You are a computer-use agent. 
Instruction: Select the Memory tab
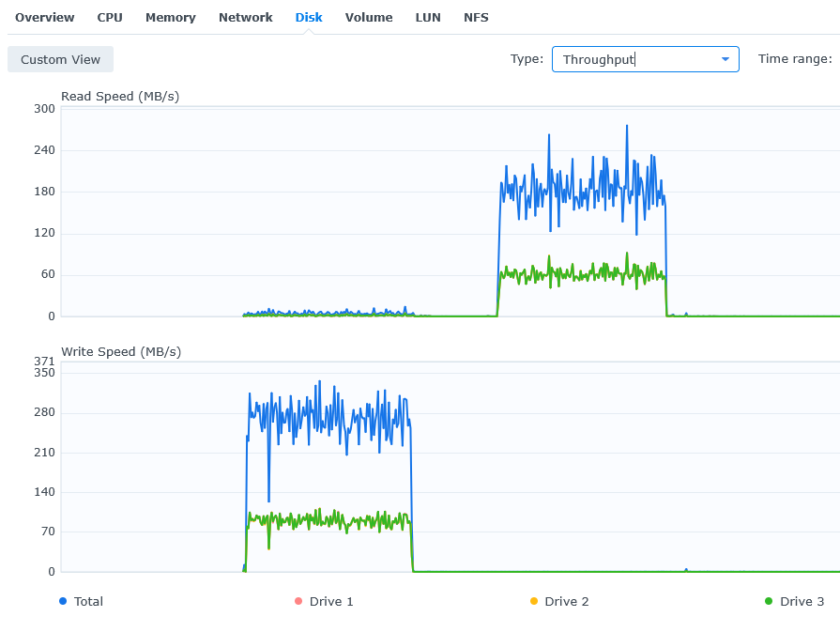[x=171, y=17]
